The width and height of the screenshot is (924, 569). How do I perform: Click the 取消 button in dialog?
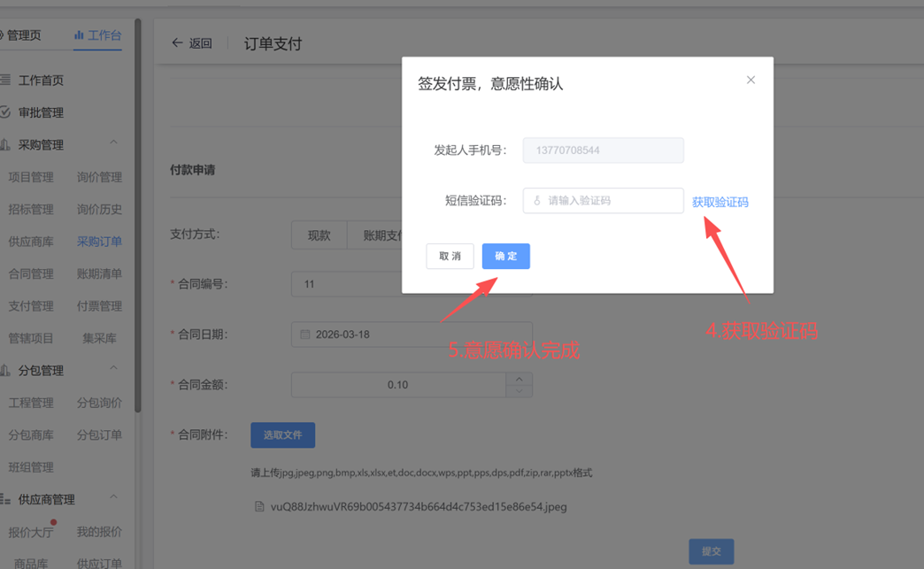(450, 256)
